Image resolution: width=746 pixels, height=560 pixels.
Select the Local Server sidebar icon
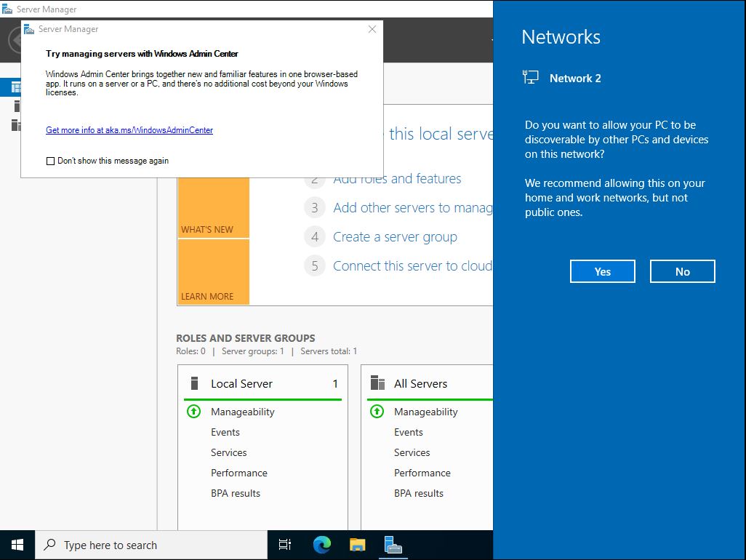[17, 106]
